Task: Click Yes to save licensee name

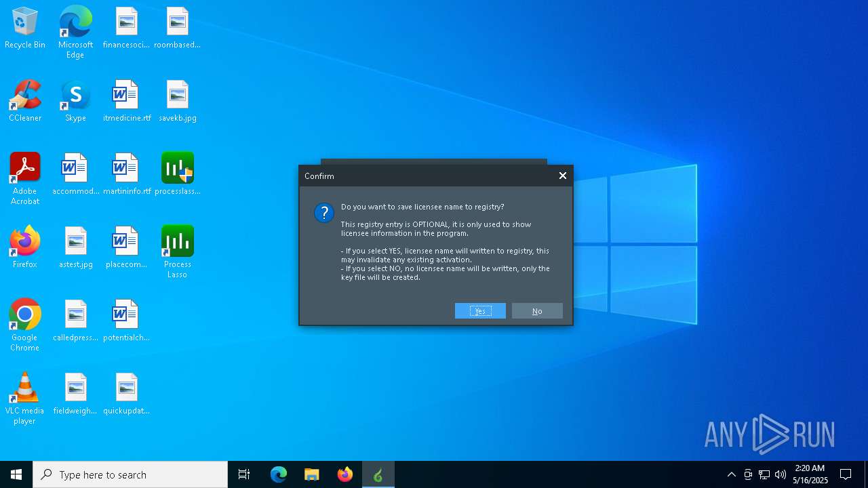Action: click(480, 310)
